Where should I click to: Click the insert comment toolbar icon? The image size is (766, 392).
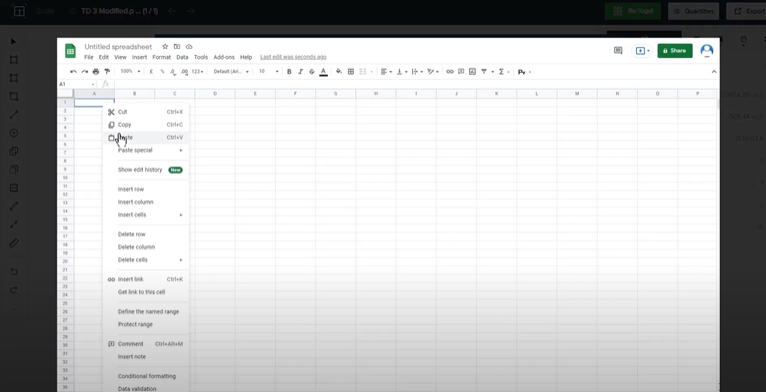[x=461, y=71]
